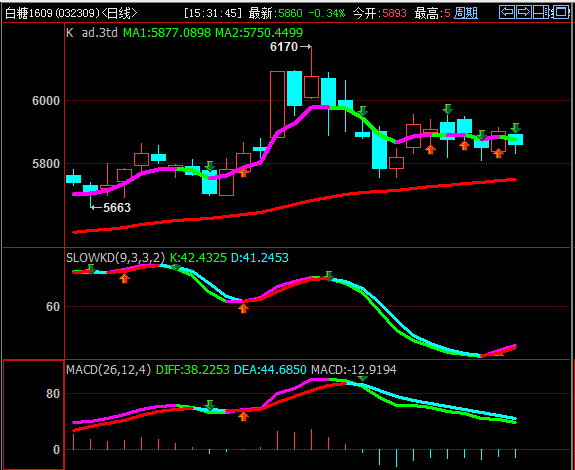Click the right arrow navigation icon
Viewport: 575px width, 470px height.
(524, 12)
